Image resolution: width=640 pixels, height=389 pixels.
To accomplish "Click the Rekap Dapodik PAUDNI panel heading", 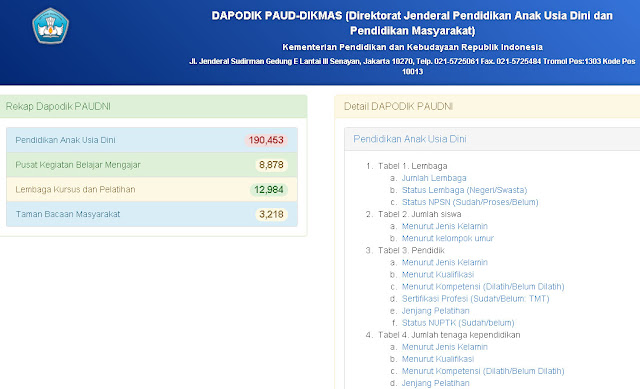I will tap(153, 107).
